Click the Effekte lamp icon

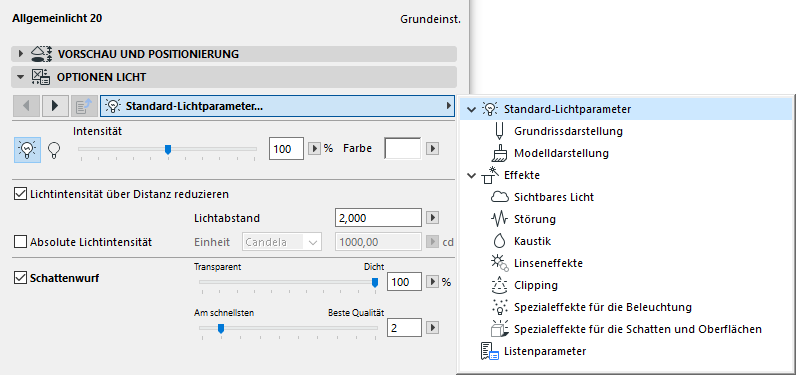tap(489, 175)
